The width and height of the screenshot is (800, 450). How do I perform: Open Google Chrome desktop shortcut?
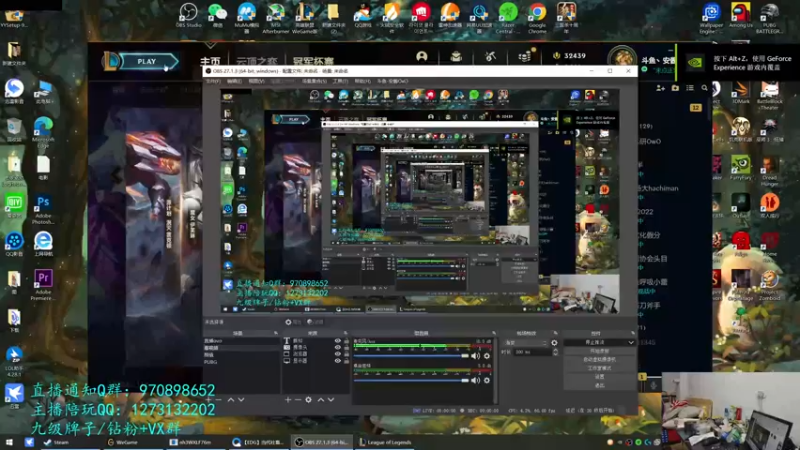[x=537, y=17]
